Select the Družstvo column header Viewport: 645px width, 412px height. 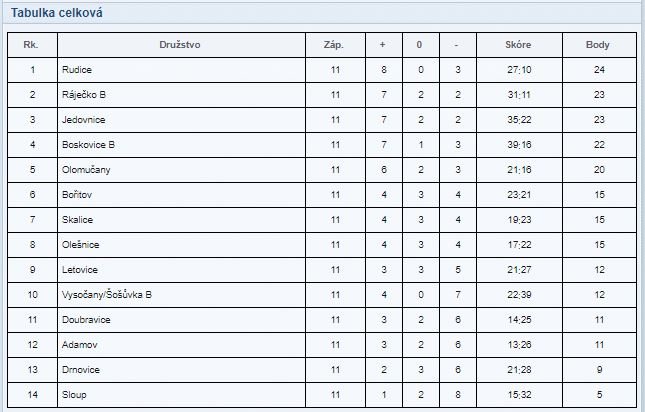[x=180, y=45]
